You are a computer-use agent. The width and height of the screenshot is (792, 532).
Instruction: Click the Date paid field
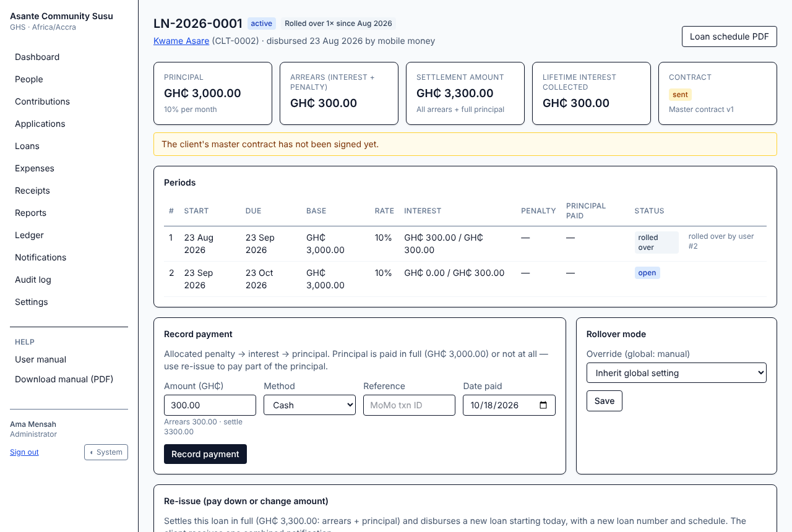click(x=509, y=405)
